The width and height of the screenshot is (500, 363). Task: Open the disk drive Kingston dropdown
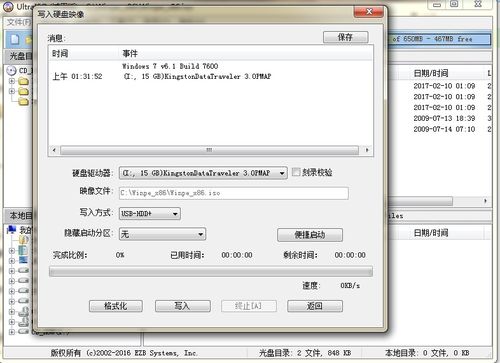[203, 173]
